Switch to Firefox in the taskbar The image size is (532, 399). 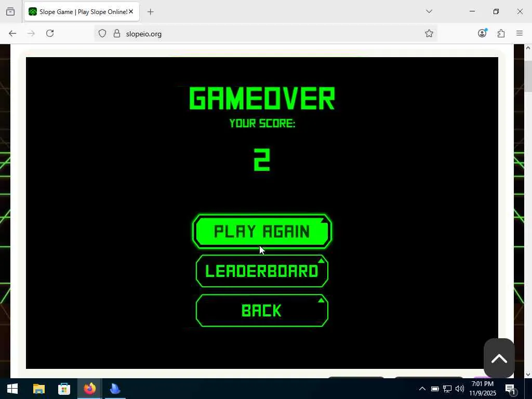[x=89, y=389]
